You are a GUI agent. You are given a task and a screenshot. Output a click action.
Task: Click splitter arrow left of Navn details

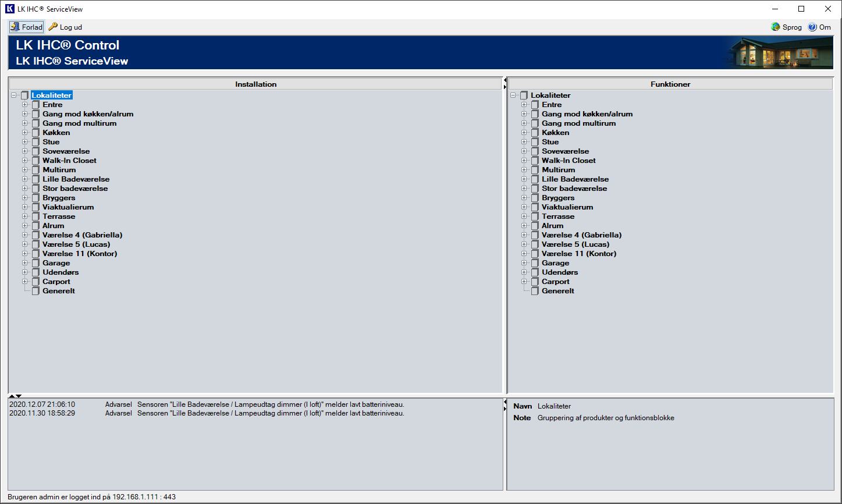[x=505, y=406]
